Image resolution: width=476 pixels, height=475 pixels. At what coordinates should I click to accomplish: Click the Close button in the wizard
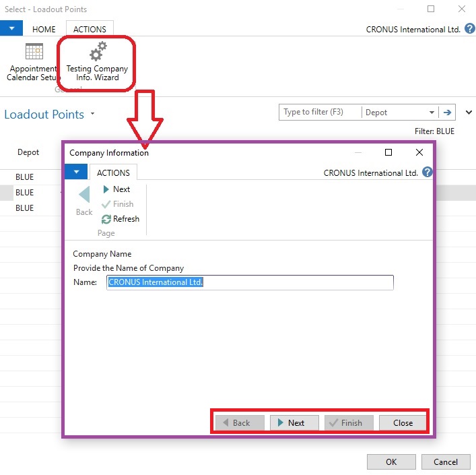click(403, 422)
